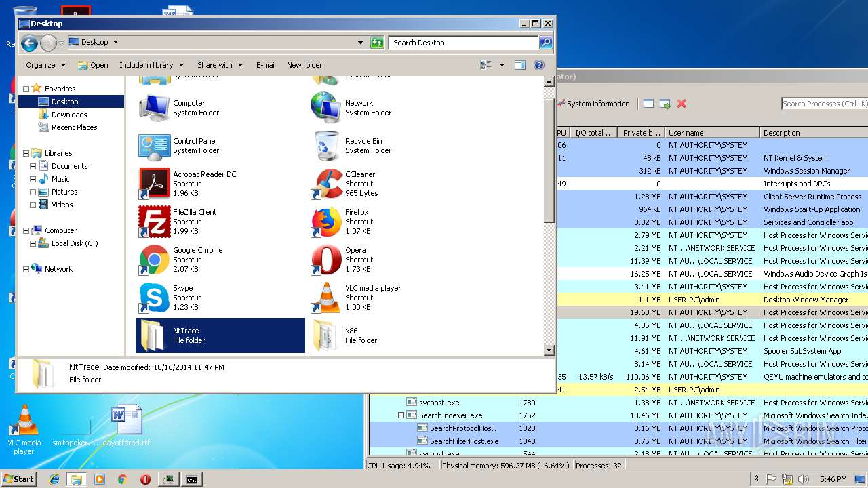This screenshot has width=868, height=488.
Task: Open the Acrobat Reader DC shortcut icon
Action: coord(154,183)
